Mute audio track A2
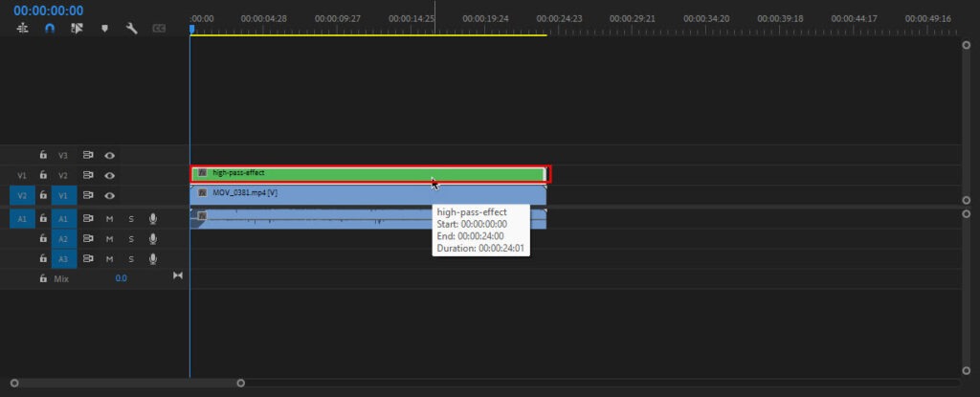This screenshot has height=397, width=980. tap(109, 239)
